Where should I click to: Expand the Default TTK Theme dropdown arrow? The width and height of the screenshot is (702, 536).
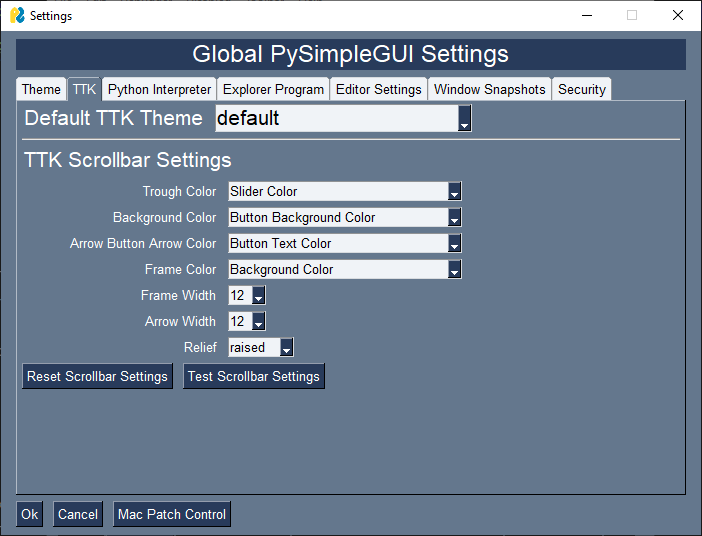pos(464,119)
